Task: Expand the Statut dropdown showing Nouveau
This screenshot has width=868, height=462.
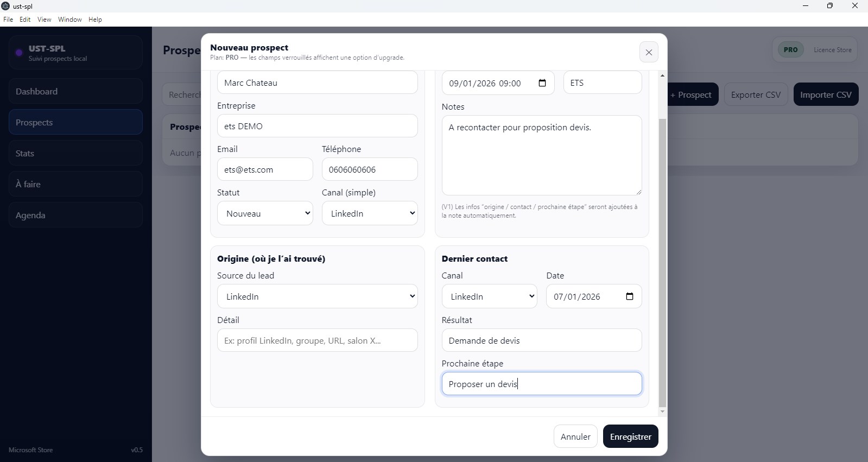Action: 265,213
